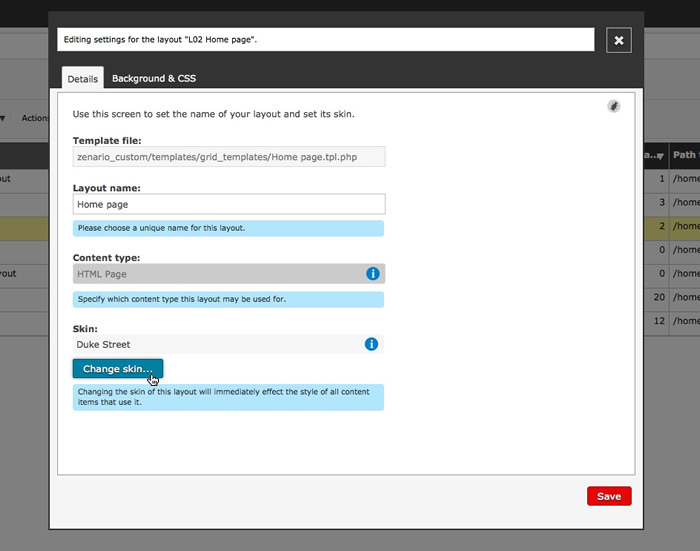Click the dialog title text box
Screen dimensions: 700x551
point(326,40)
